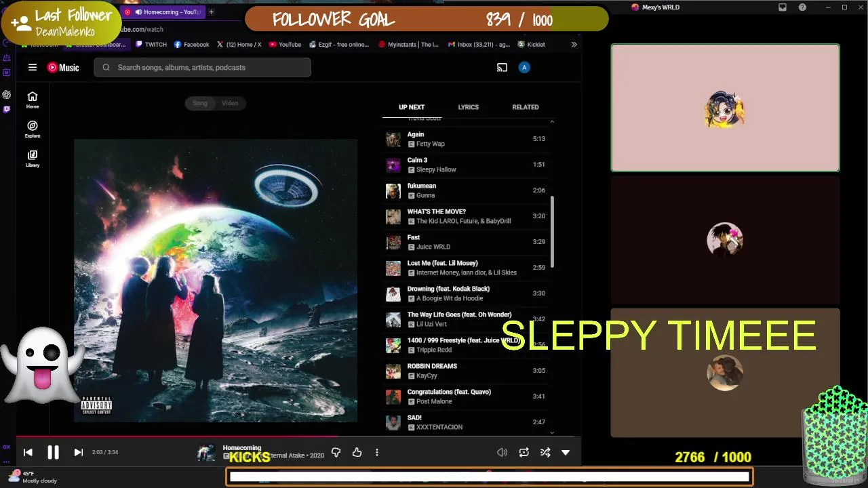868x488 pixels.
Task: Click the queue scrollbar thumb
Action: click(552, 232)
